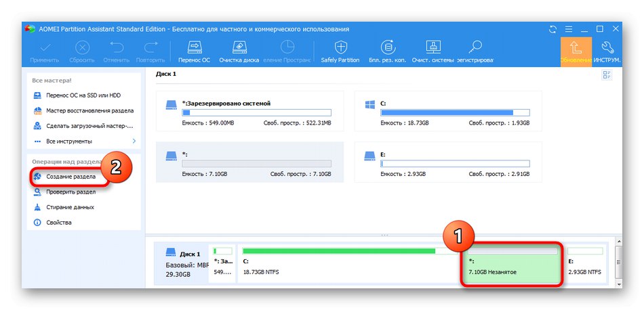
Task: Open the ИНСТРУМ. wrench tools menu
Action: tap(607, 52)
